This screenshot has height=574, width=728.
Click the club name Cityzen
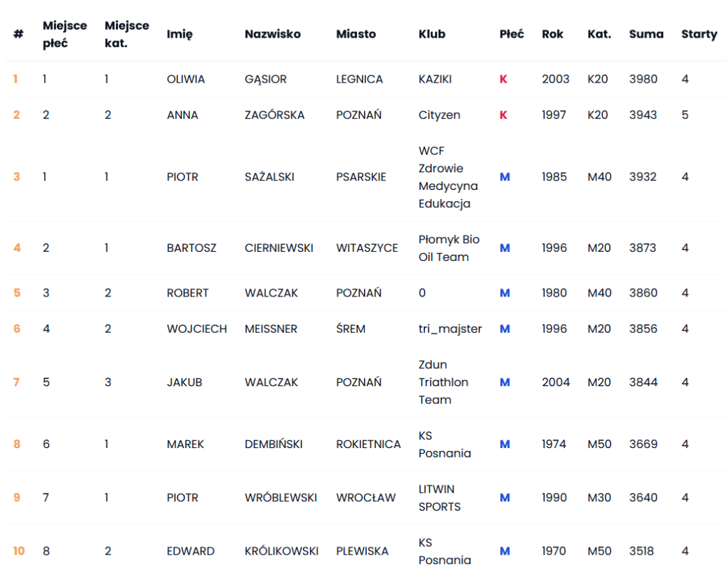click(439, 115)
